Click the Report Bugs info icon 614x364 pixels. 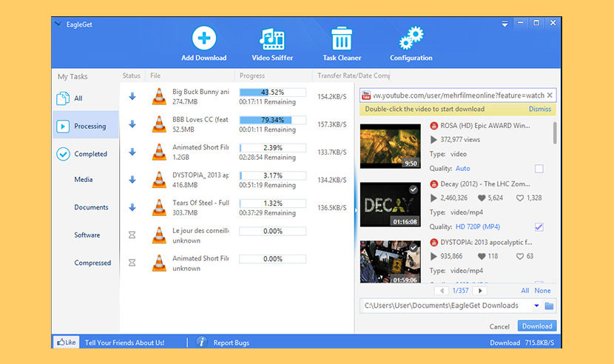tap(200, 343)
